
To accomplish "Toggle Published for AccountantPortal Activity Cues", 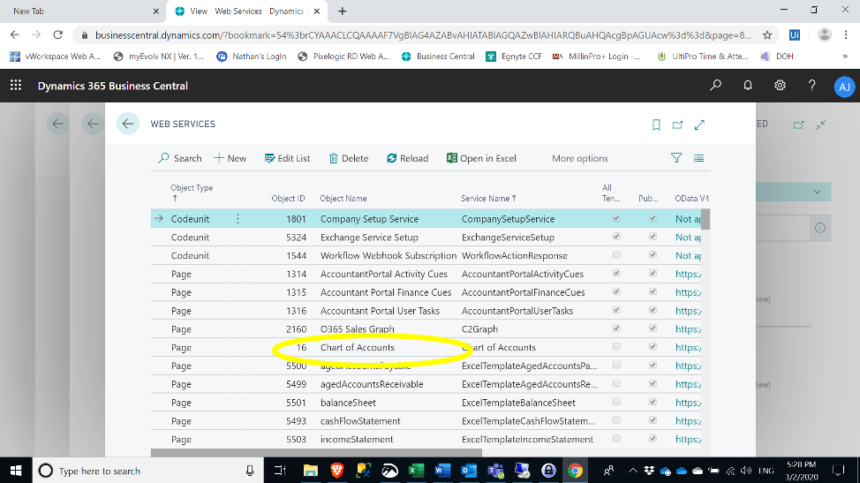I will [x=652, y=273].
